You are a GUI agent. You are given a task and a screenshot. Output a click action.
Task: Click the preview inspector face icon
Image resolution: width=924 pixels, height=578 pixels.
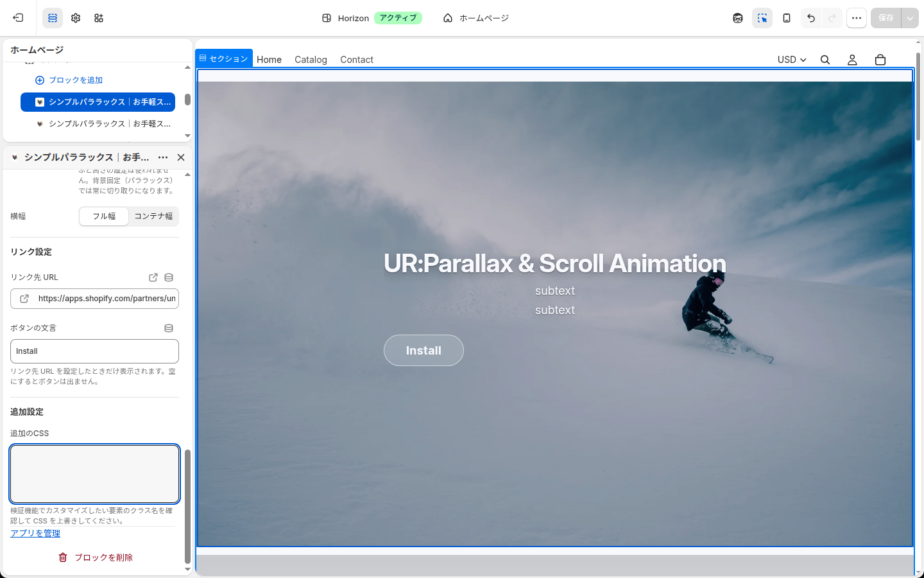pyautogui.click(x=738, y=18)
